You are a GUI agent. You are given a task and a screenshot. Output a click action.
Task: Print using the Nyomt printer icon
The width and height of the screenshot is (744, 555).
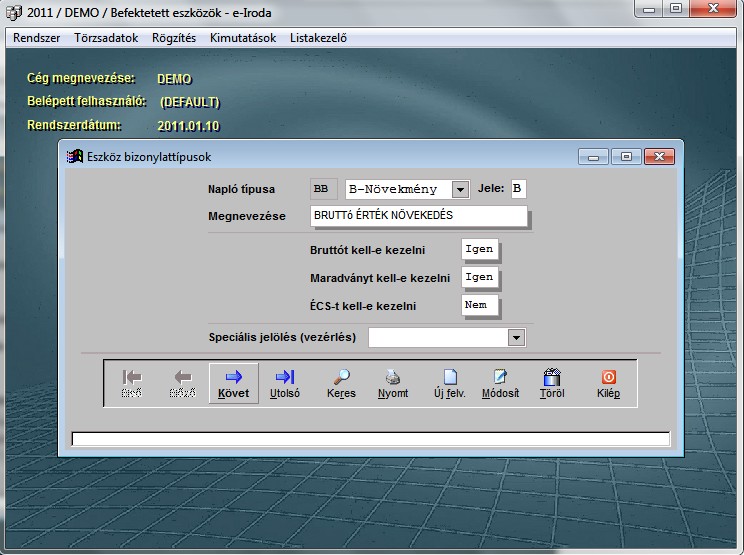pyautogui.click(x=394, y=383)
